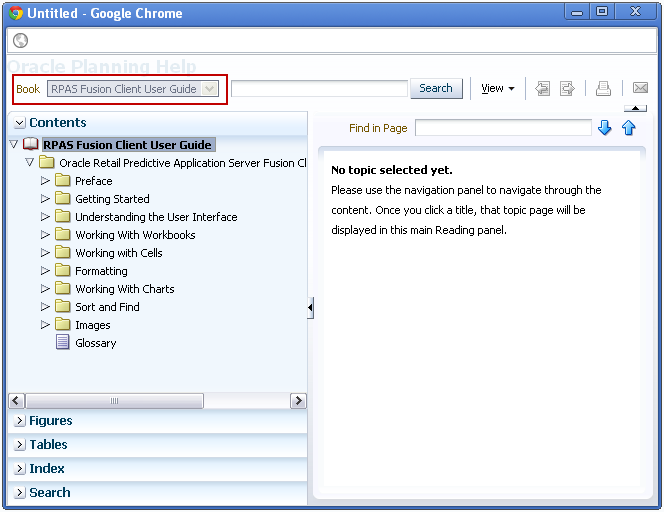Collapse RPAS Fusion Client User Guide node
This screenshot has width=664, height=512.
14,144
